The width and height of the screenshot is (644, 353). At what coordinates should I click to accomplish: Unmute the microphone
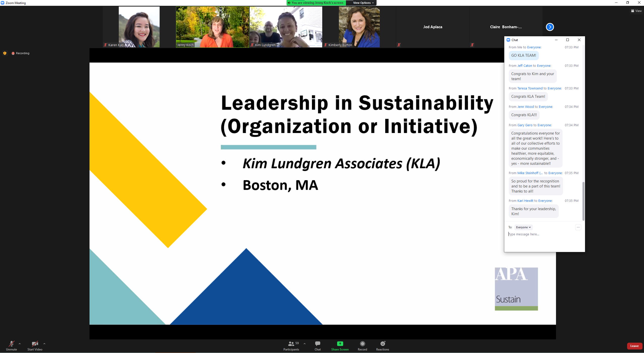11,346
